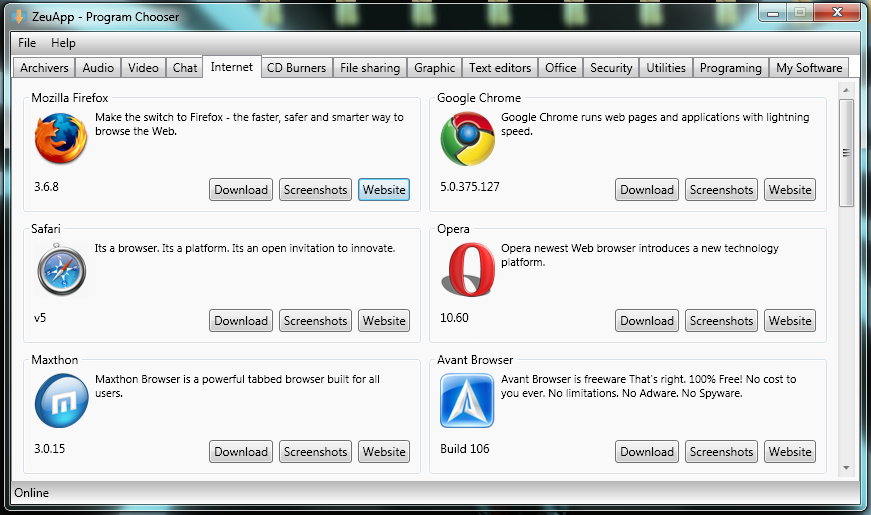Click the Safari group title
This screenshot has width=871, height=515.
click(x=46, y=229)
